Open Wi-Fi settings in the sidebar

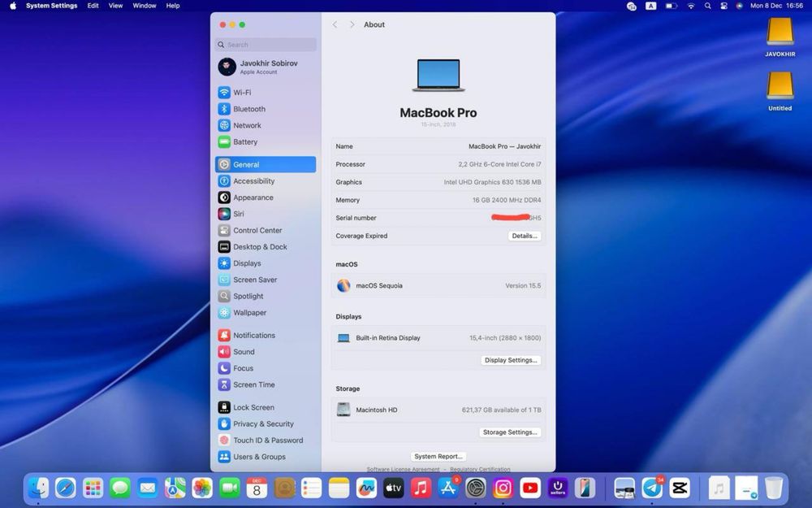coord(266,93)
